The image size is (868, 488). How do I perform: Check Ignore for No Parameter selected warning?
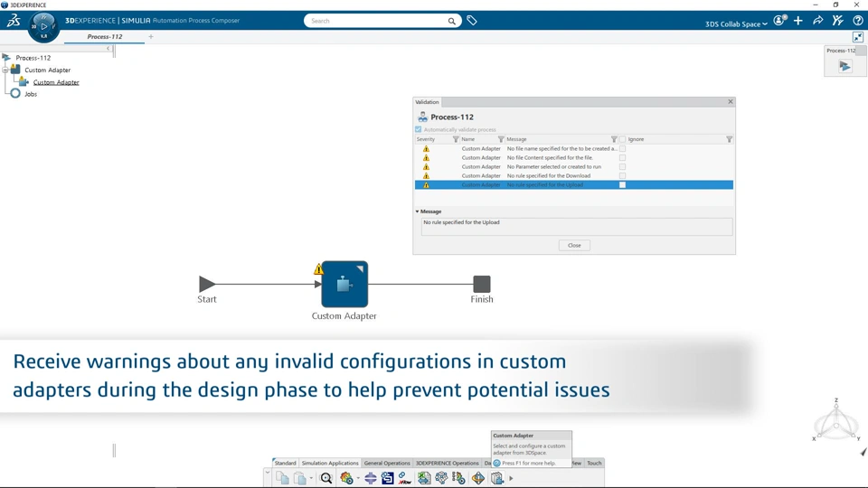(622, 166)
